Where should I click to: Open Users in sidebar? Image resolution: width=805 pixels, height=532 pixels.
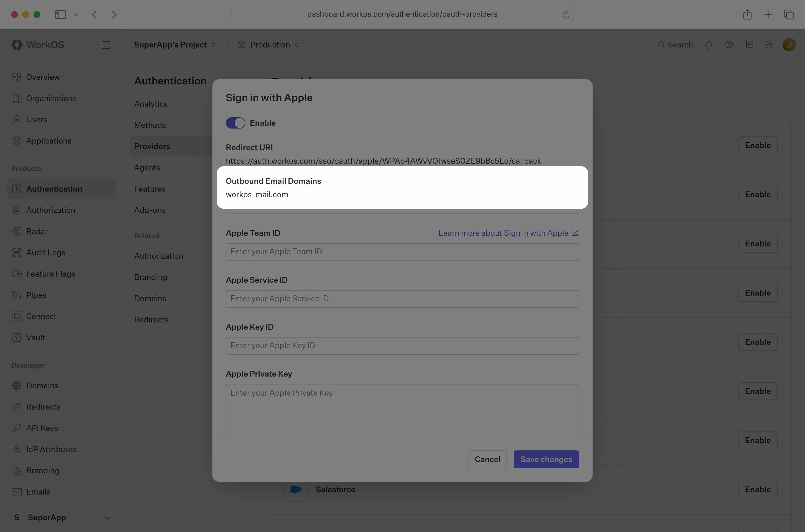pyautogui.click(x=61, y=119)
